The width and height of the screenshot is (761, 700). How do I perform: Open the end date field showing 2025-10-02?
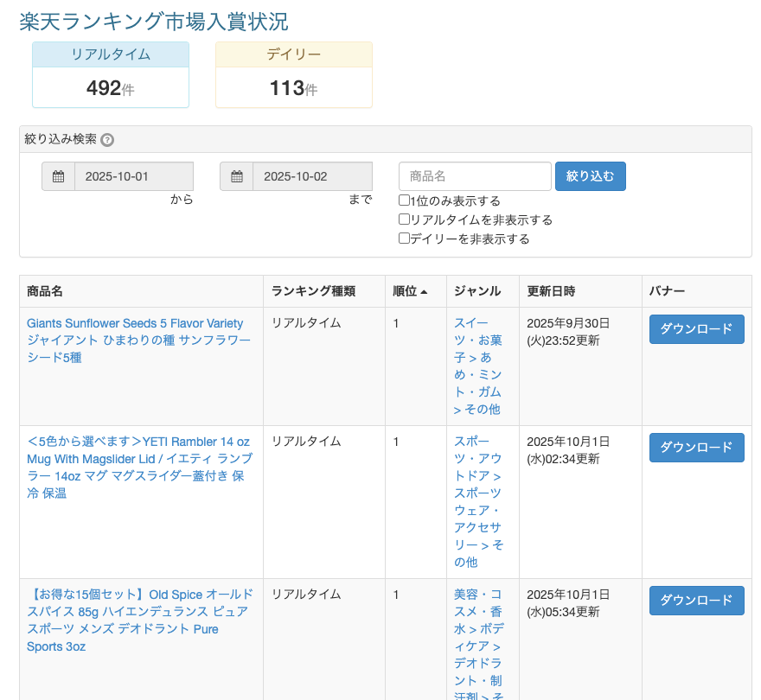click(311, 176)
